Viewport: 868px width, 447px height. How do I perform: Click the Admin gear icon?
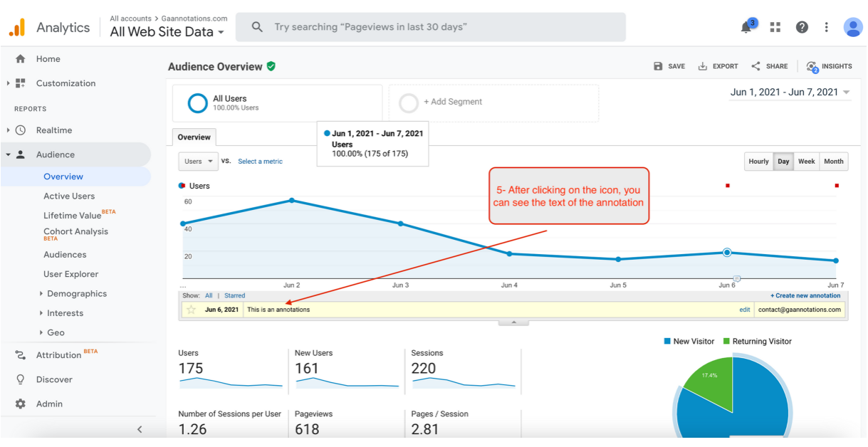pos(21,404)
